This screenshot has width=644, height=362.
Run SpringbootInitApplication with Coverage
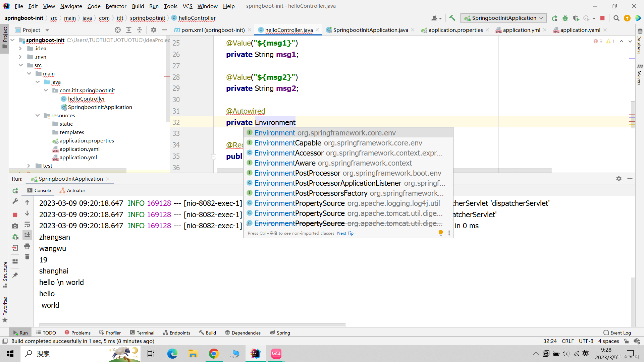tap(577, 18)
